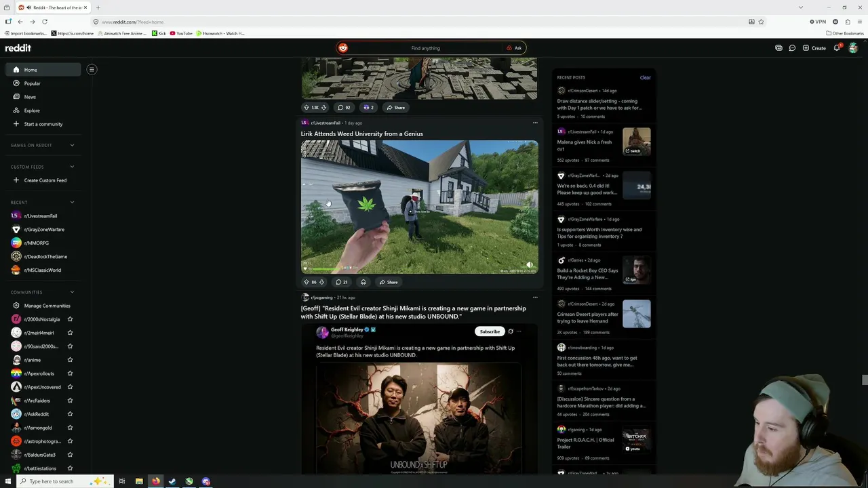Collapse the left navigation sidebar

click(92, 69)
